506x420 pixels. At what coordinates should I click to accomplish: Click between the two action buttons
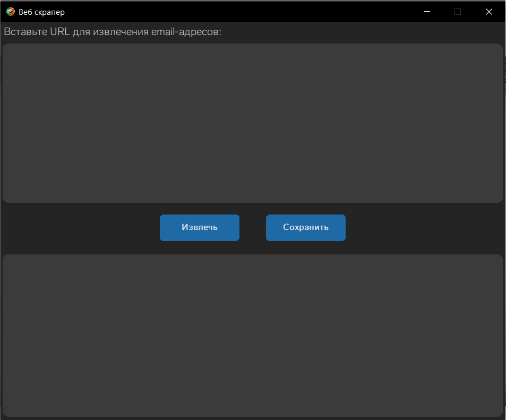(x=253, y=227)
